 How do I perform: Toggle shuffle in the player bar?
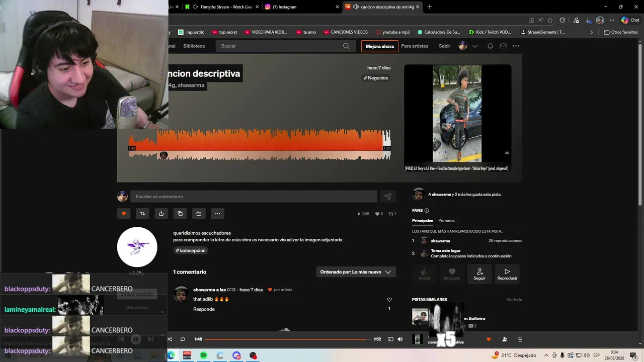pyautogui.click(x=170, y=339)
